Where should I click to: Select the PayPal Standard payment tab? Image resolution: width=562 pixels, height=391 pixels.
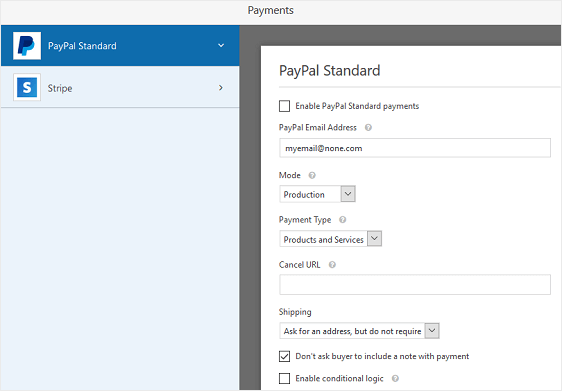120,46
